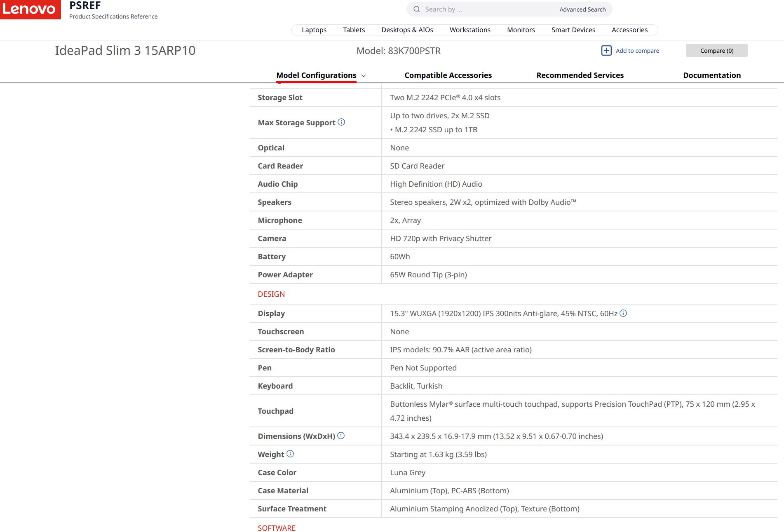Open info icon beside Dimensions (WxDxH)
The height and width of the screenshot is (532, 784).
click(x=341, y=436)
